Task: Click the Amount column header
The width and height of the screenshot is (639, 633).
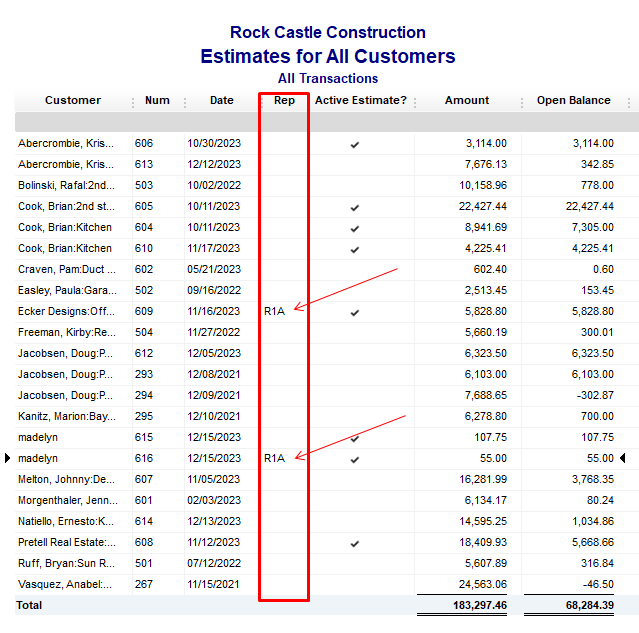Action: point(467,100)
